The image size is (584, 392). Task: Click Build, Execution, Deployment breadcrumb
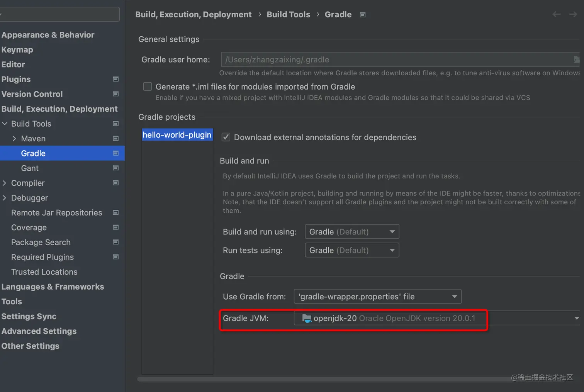pos(194,14)
